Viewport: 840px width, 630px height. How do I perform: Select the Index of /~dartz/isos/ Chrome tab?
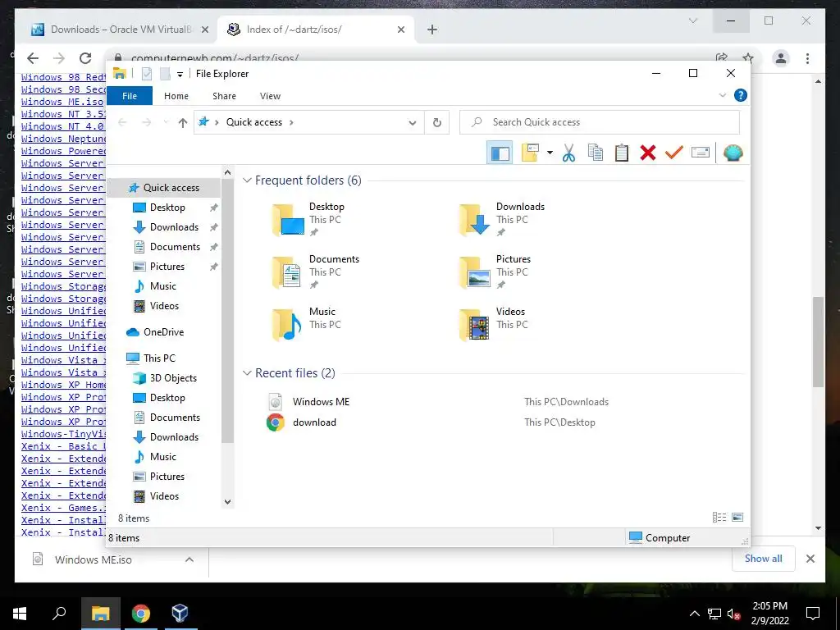click(x=316, y=30)
